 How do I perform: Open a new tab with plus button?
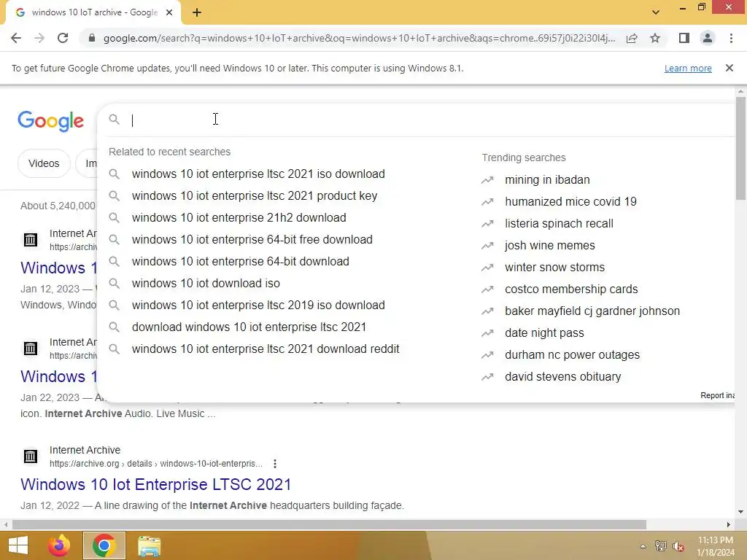197,12
